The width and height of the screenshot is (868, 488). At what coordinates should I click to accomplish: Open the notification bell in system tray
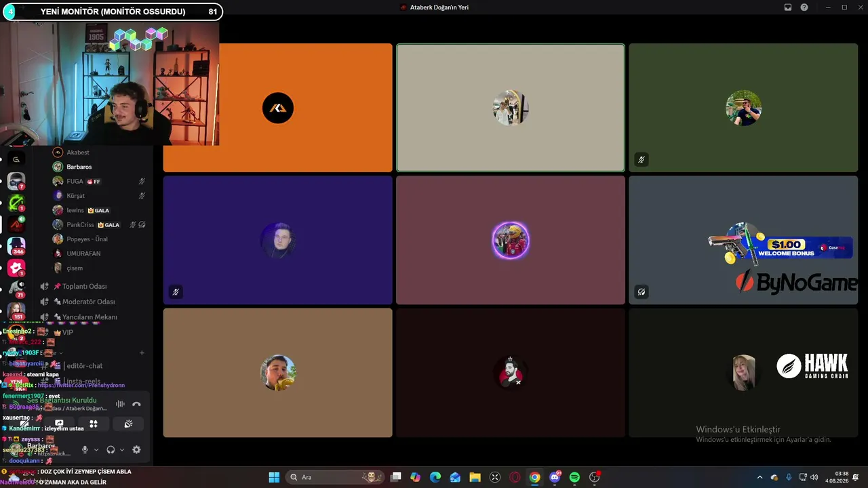(856, 477)
